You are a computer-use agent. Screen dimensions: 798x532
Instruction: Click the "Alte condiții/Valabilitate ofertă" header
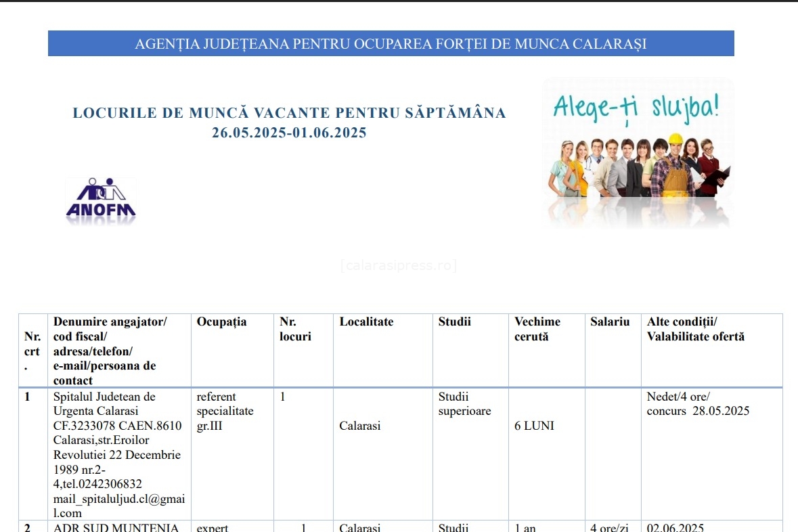(x=695, y=329)
